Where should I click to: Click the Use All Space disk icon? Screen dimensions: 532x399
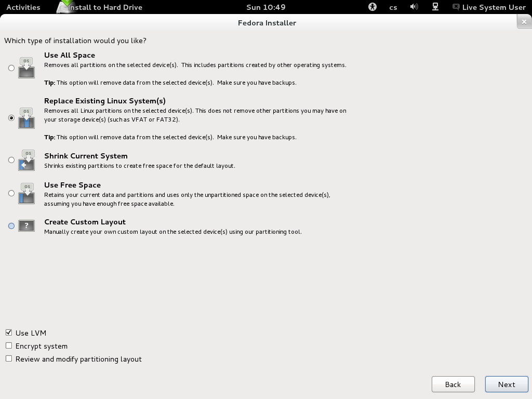pos(26,68)
